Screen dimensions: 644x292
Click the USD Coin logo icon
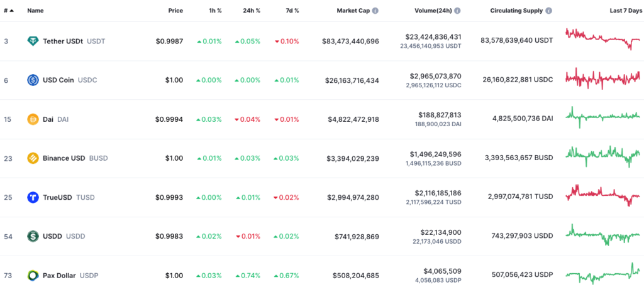pos(33,80)
